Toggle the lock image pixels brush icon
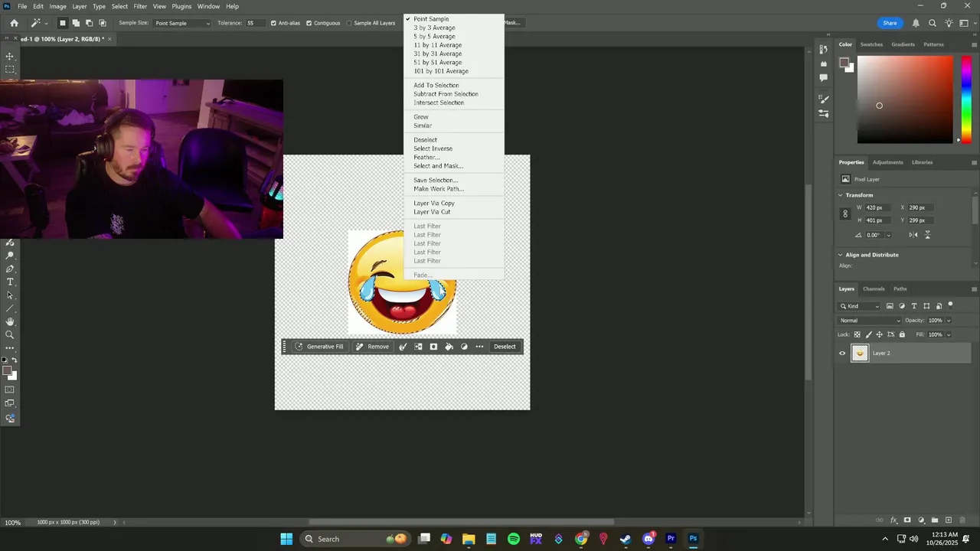Image resolution: width=980 pixels, height=551 pixels. click(868, 334)
